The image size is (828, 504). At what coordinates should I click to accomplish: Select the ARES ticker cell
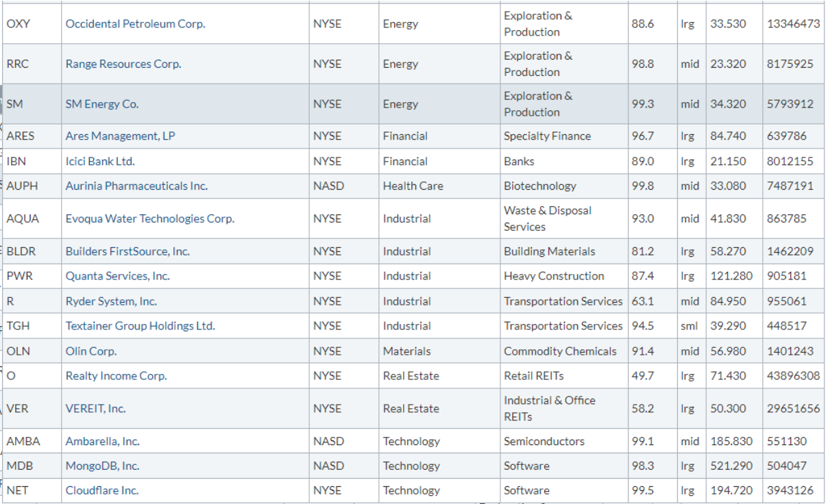coord(32,136)
